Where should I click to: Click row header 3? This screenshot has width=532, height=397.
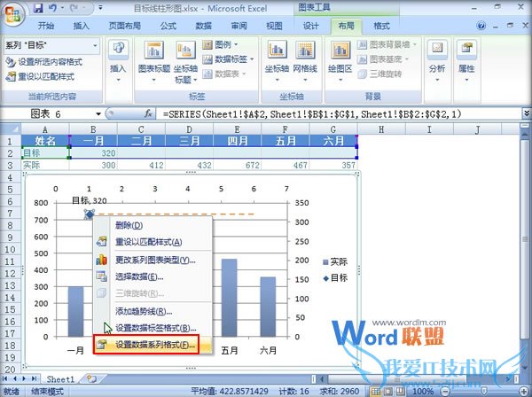click(x=10, y=165)
